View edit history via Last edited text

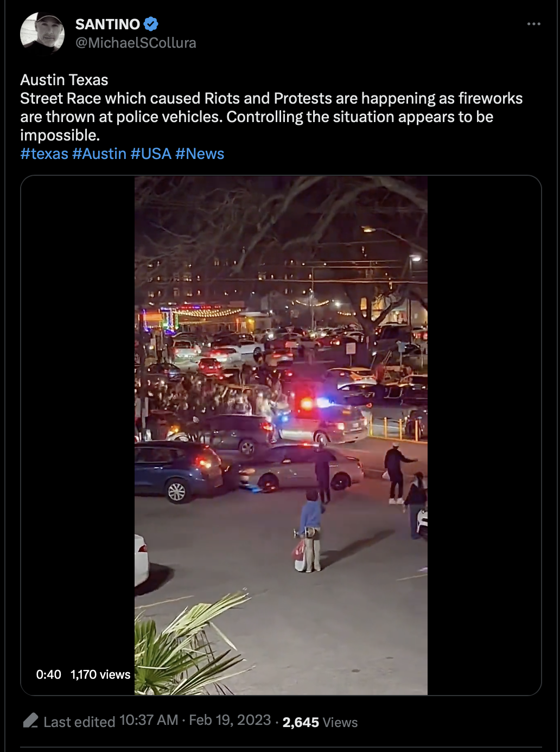[x=79, y=722]
